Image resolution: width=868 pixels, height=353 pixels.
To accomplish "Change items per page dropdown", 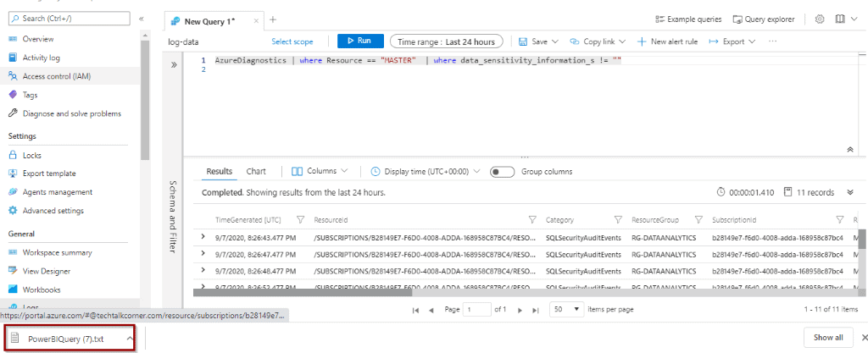I will 567,309.
